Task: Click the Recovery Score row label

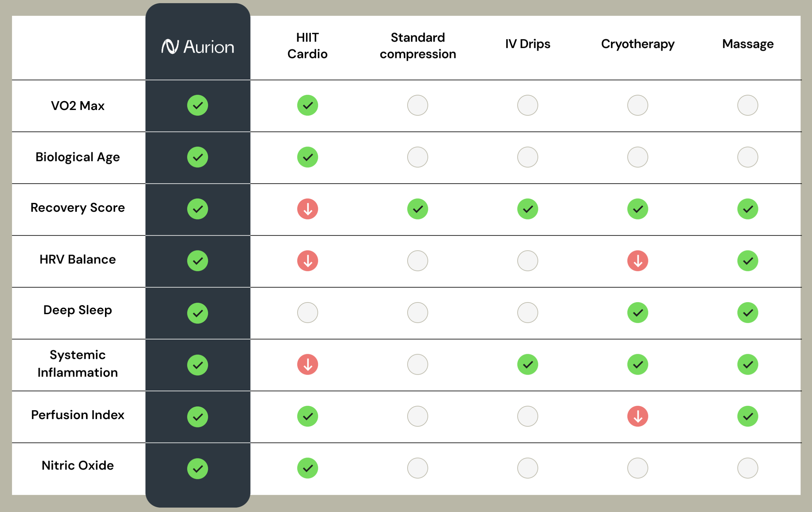Action: pyautogui.click(x=78, y=208)
